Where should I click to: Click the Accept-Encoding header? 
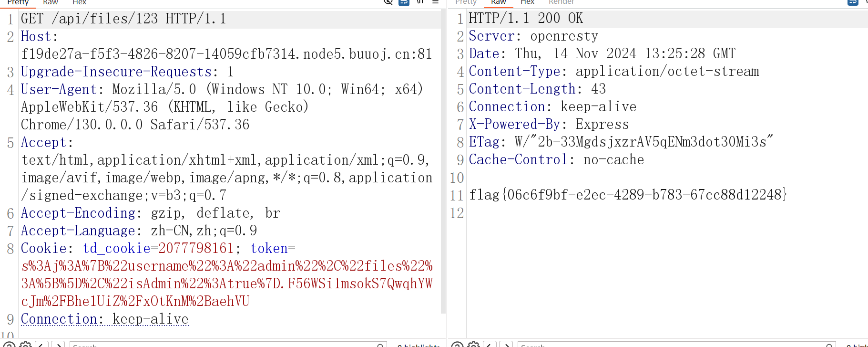150,213
